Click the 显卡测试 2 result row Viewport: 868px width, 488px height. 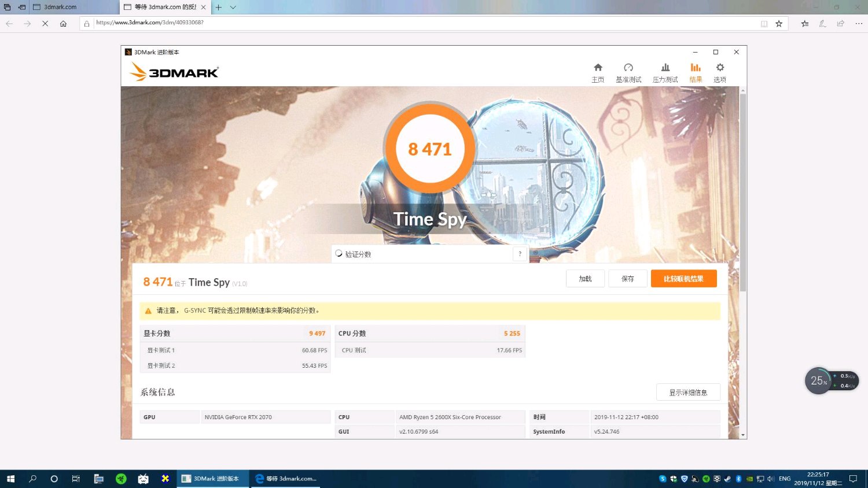(235, 366)
